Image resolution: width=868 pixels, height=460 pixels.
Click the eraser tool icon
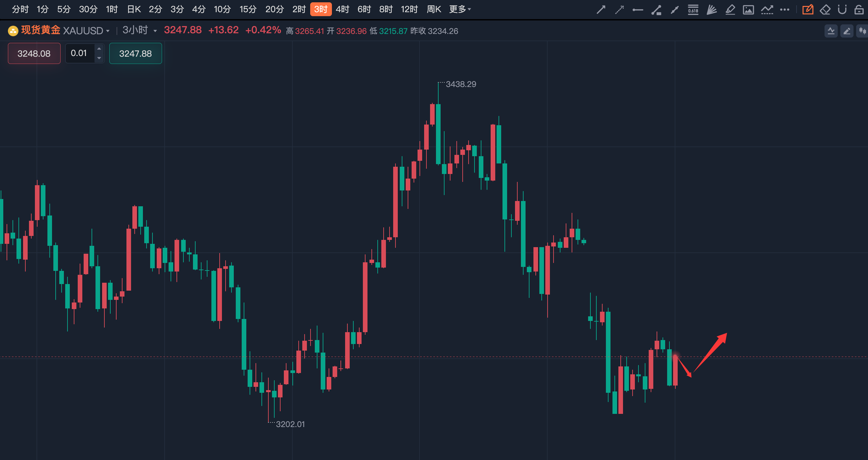(825, 10)
